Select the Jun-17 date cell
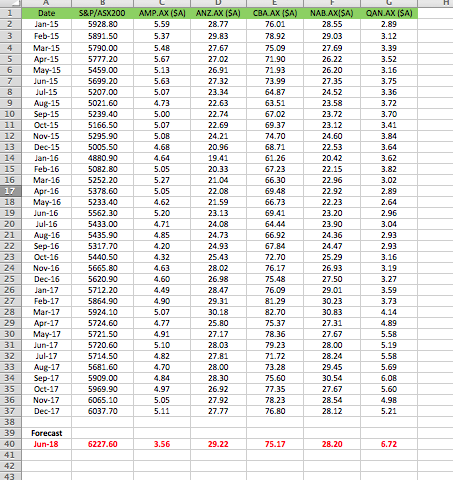453x480 pixels. (46, 345)
